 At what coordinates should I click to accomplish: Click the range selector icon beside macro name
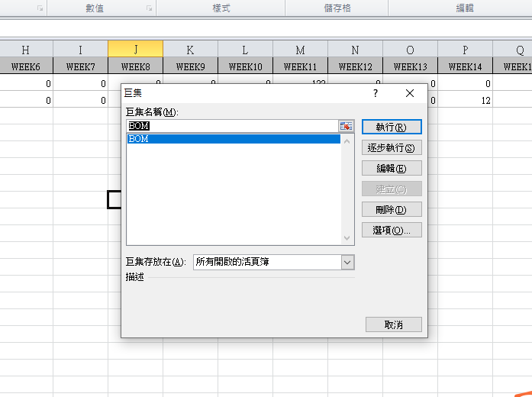coord(347,126)
